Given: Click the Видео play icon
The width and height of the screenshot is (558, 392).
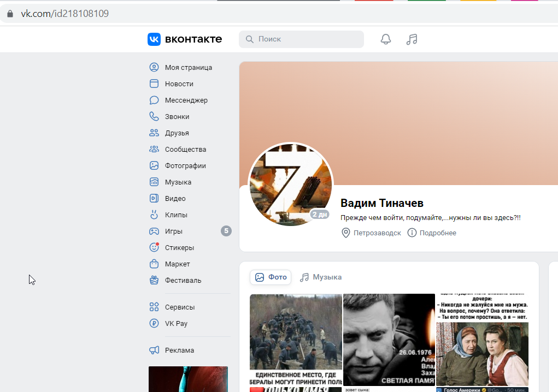Looking at the screenshot, I should [154, 198].
